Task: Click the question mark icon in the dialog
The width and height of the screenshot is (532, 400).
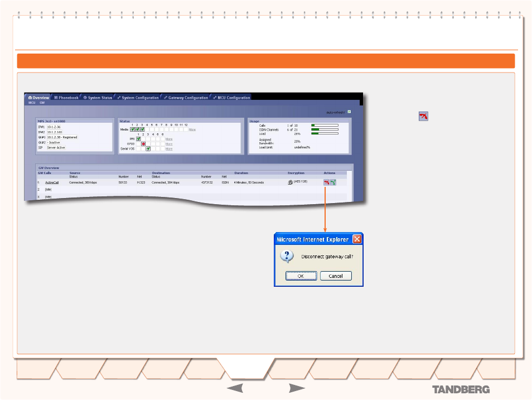Action: (287, 257)
